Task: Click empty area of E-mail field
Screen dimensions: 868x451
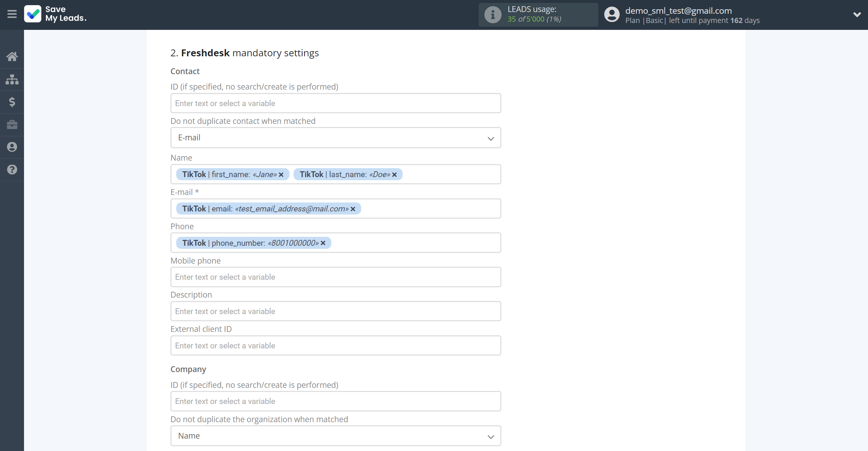Action: [x=430, y=209]
